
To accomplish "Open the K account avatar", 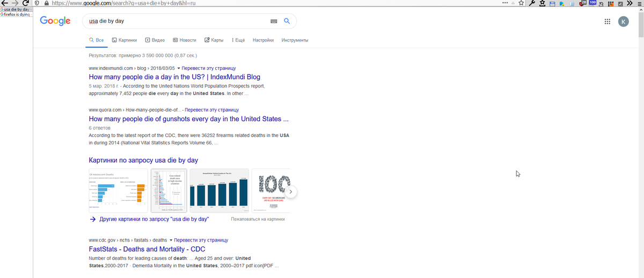I will [623, 21].
